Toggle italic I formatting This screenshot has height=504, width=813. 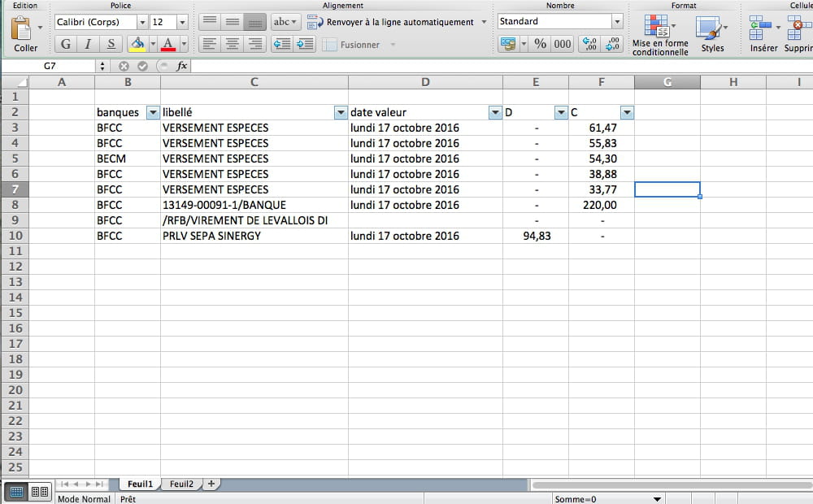[88, 44]
